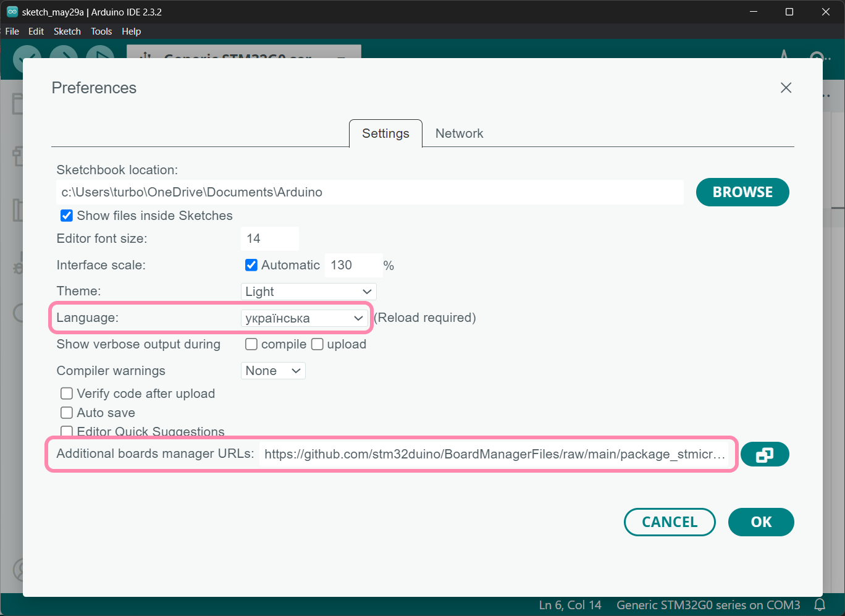Open Compiler warnings dropdown

pyautogui.click(x=272, y=371)
